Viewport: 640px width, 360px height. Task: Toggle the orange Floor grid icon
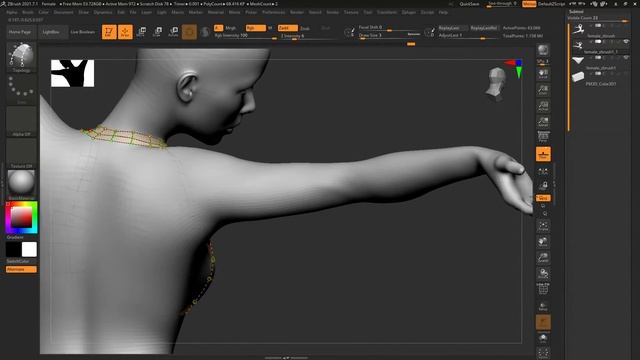click(543, 154)
